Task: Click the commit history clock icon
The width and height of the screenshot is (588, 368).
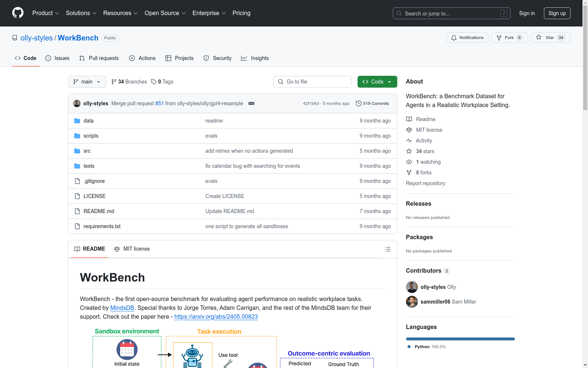Action: (x=359, y=103)
